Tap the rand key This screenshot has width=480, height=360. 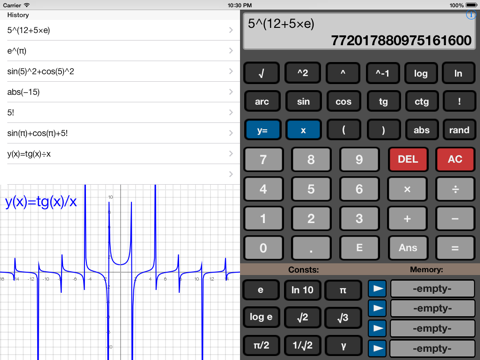(459, 130)
